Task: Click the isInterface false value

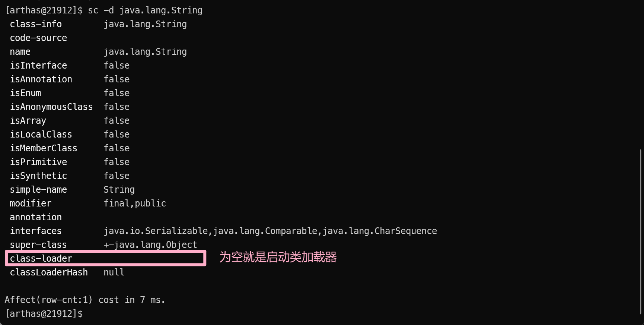Action: 117,66
